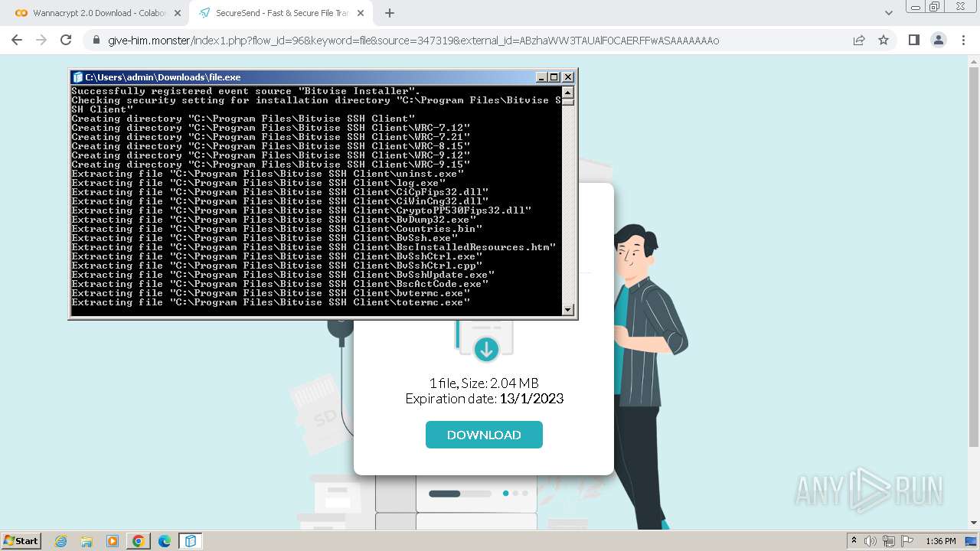Click console line mentioning totermc.exe
This screenshot has width=980, height=551.
(x=271, y=302)
